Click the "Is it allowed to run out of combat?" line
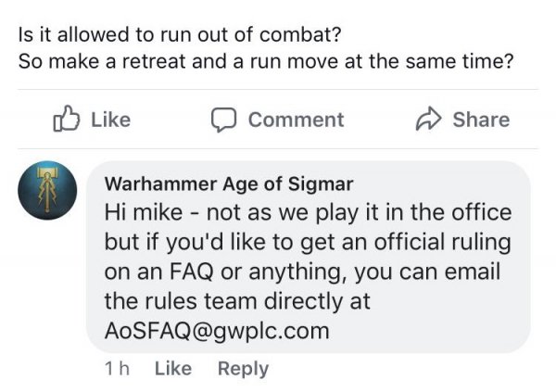This screenshot has height=392, width=556. [x=178, y=34]
